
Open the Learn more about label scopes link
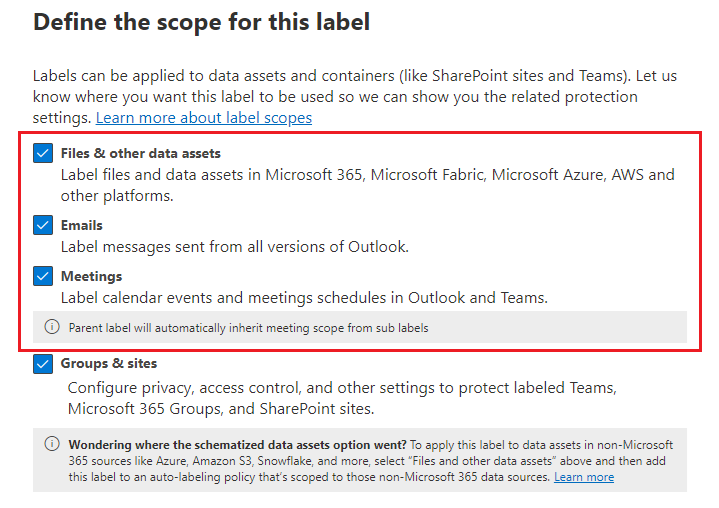(x=204, y=118)
